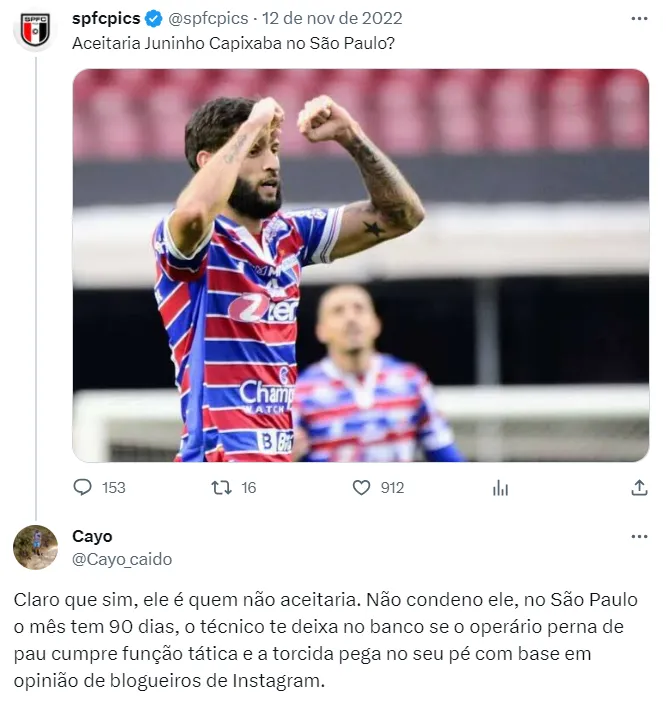Share the tweet using the upload arrow icon
Image resolution: width=666 pixels, height=707 pixels.
coord(640,487)
